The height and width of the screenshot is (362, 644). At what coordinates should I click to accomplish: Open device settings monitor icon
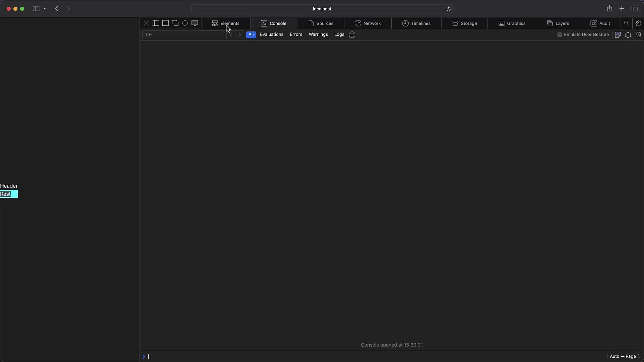click(195, 23)
